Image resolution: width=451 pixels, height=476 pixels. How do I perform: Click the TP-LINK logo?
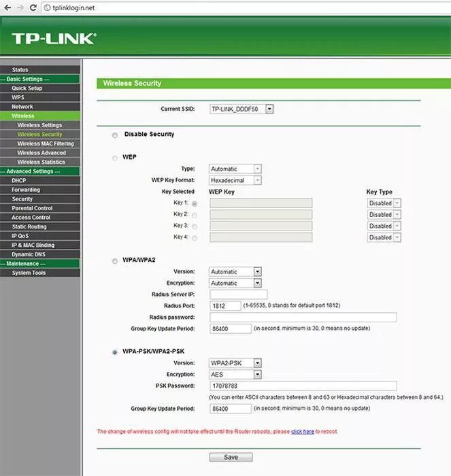(54, 39)
